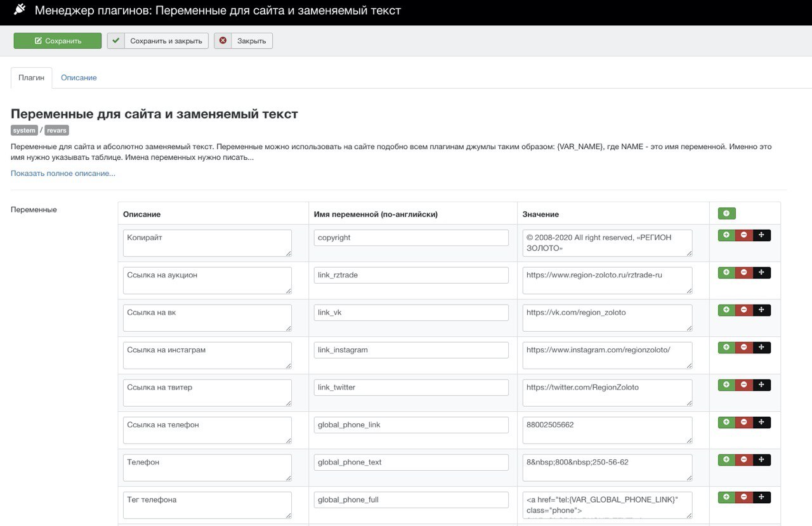Click move handle of link_vk row
The width and height of the screenshot is (812, 526).
tap(762, 310)
